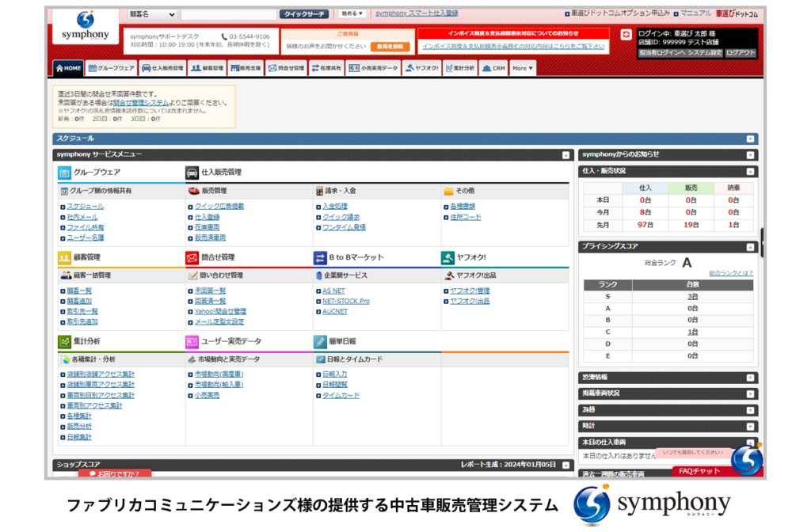This screenshot has height=532, width=811.
Task: Open the 社内メール link
Action: pos(82,217)
